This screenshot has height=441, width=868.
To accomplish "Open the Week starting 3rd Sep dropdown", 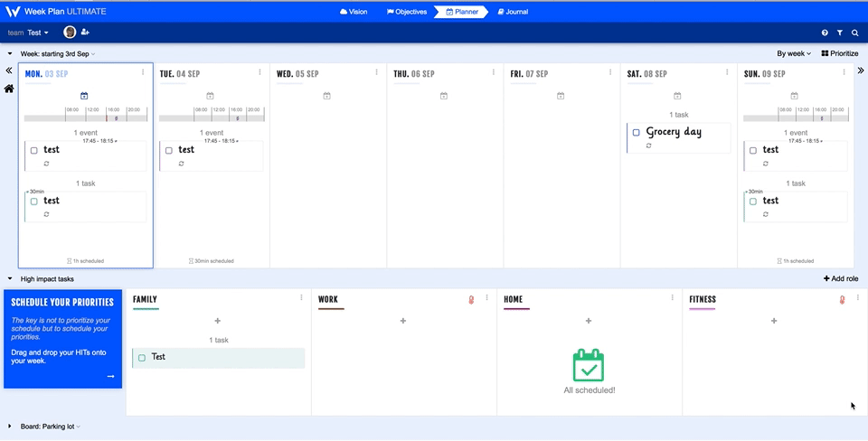I will 58,53.
